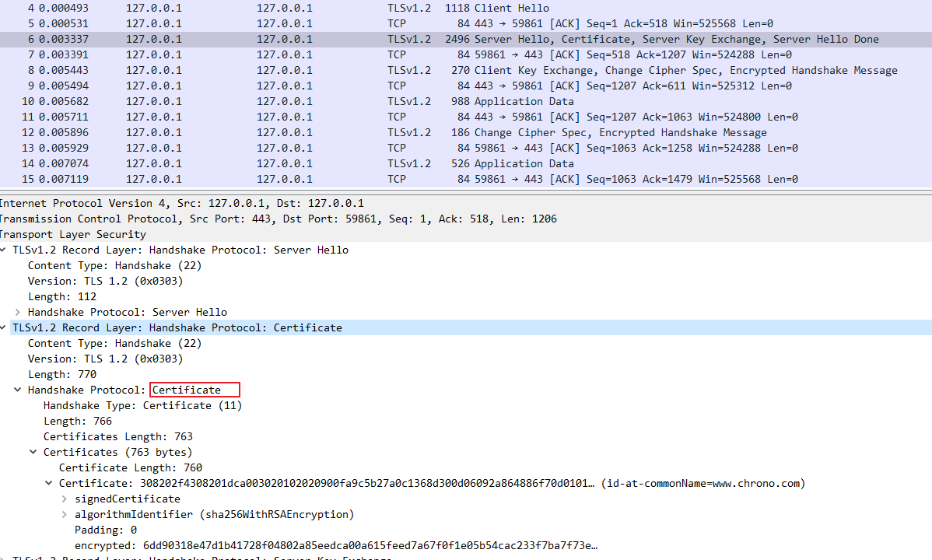Collapse TLSv1.2 Record Layer Server Hello

click(5, 250)
